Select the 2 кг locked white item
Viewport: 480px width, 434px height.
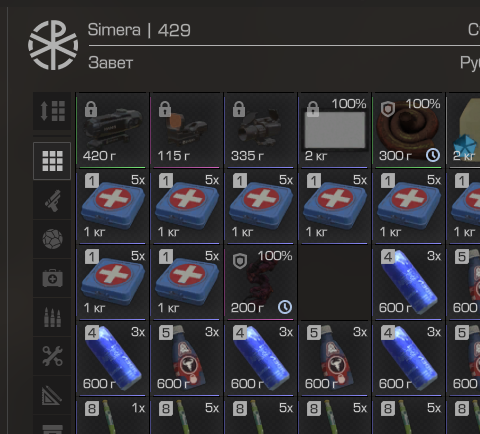(x=334, y=130)
